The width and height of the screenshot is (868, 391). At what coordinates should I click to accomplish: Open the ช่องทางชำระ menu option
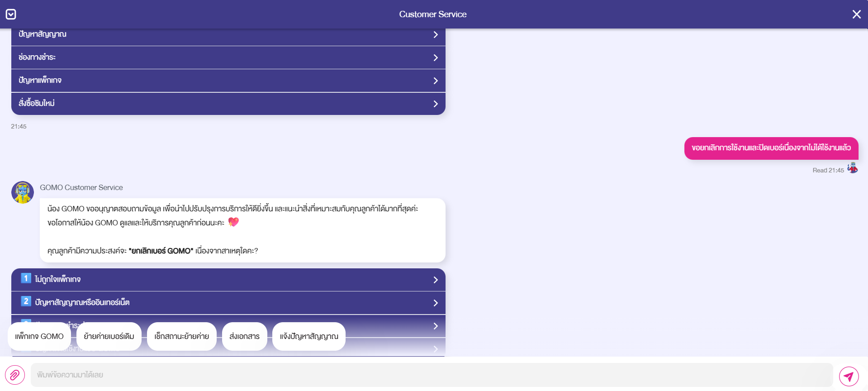click(x=228, y=57)
